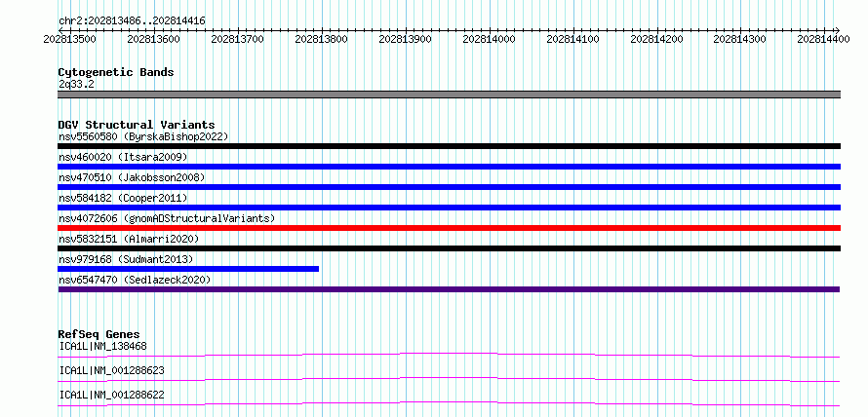Screen dimensions: 868x417
Task: Open nsv6547470 (Sedlazeck2020) label
Action: click(x=135, y=280)
